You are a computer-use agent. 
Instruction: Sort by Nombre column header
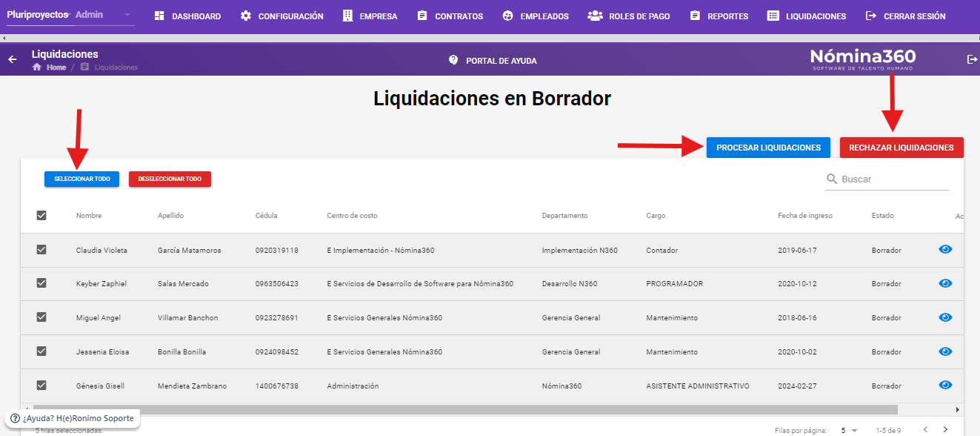[89, 216]
